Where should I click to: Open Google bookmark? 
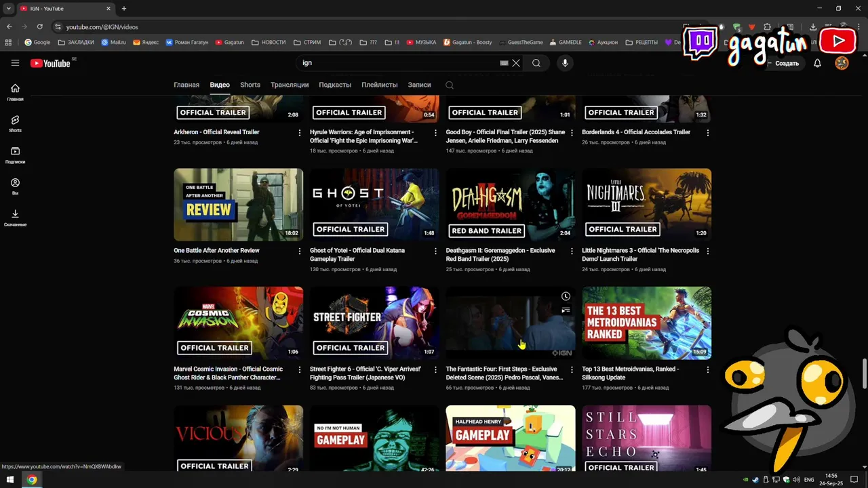point(37,42)
